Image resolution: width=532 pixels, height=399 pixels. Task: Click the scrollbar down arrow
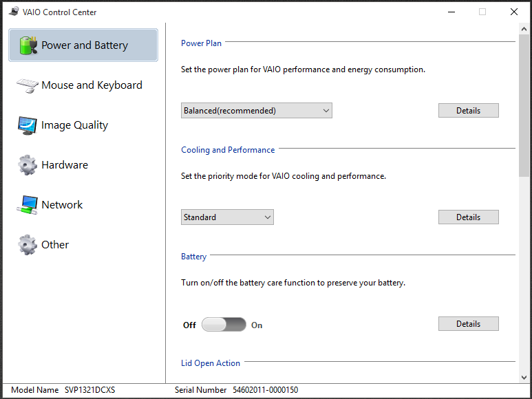point(524,377)
